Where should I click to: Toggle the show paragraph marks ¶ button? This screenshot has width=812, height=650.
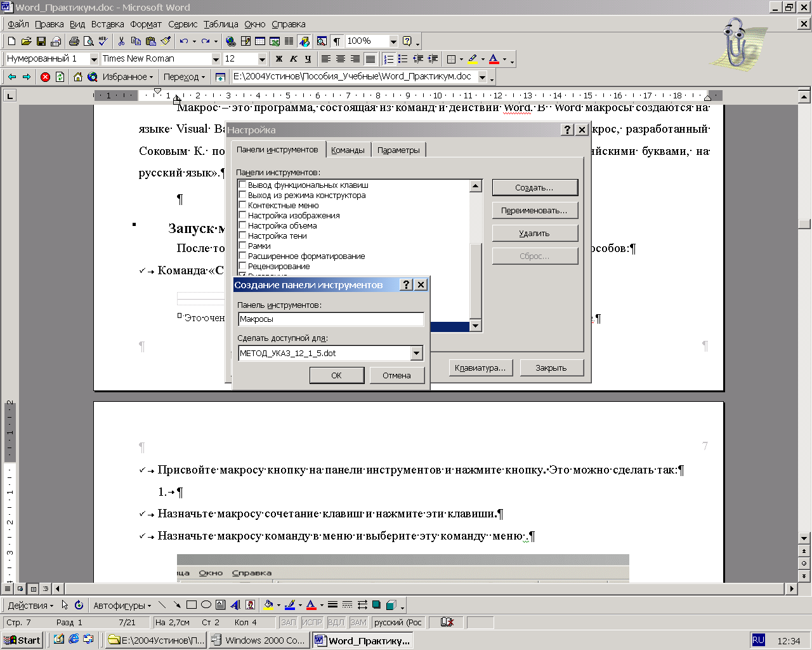(x=337, y=41)
